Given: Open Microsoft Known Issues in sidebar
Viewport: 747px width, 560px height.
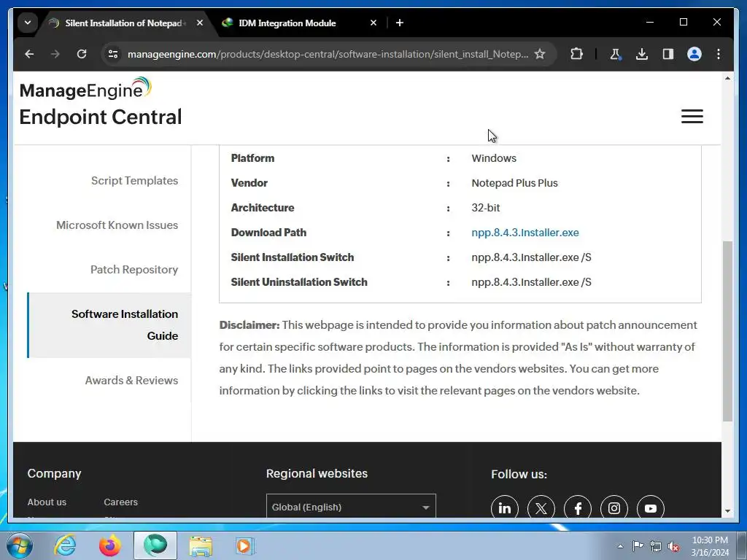Looking at the screenshot, I should click(x=117, y=225).
